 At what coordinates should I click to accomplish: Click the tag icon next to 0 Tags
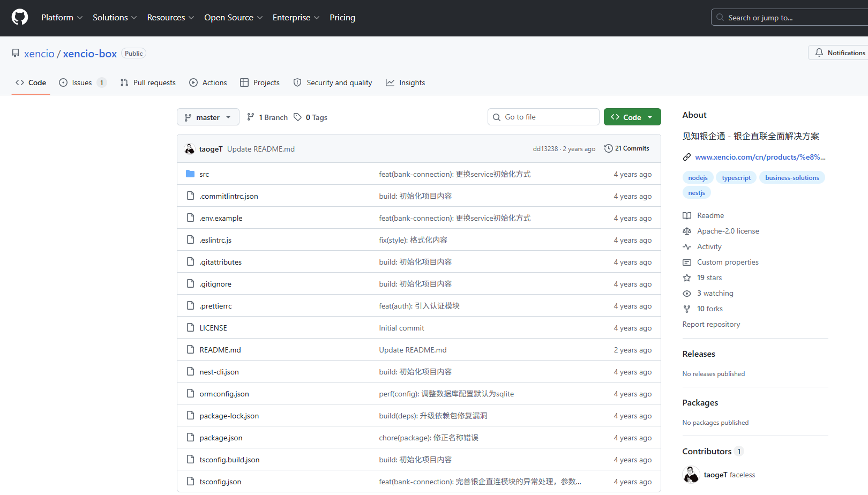pyautogui.click(x=298, y=117)
